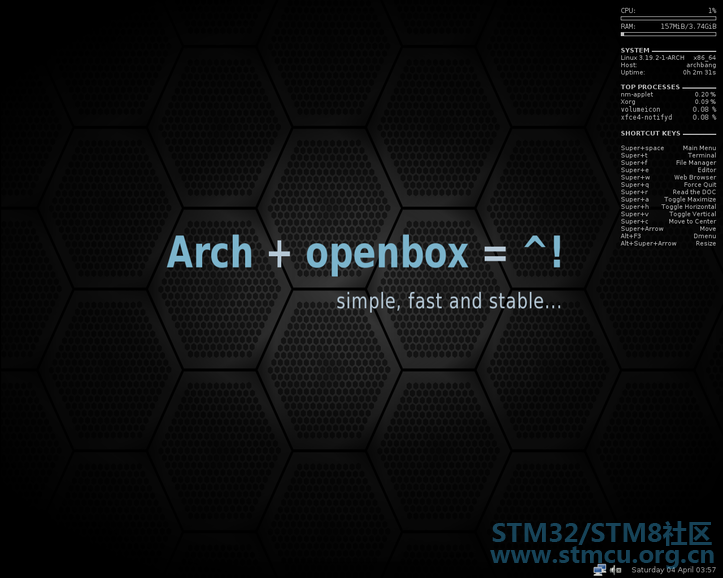Click the Super+r Read the DOC line
Screen dimensions: 723x578
(668, 192)
